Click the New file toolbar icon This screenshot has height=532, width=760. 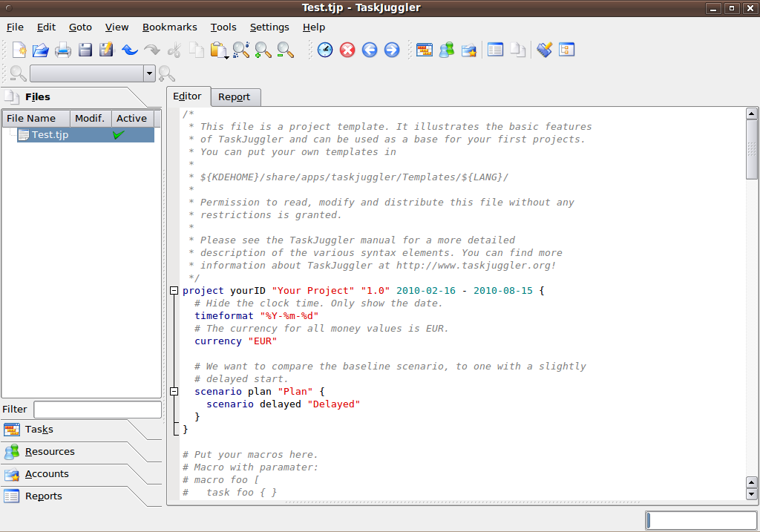coord(19,50)
